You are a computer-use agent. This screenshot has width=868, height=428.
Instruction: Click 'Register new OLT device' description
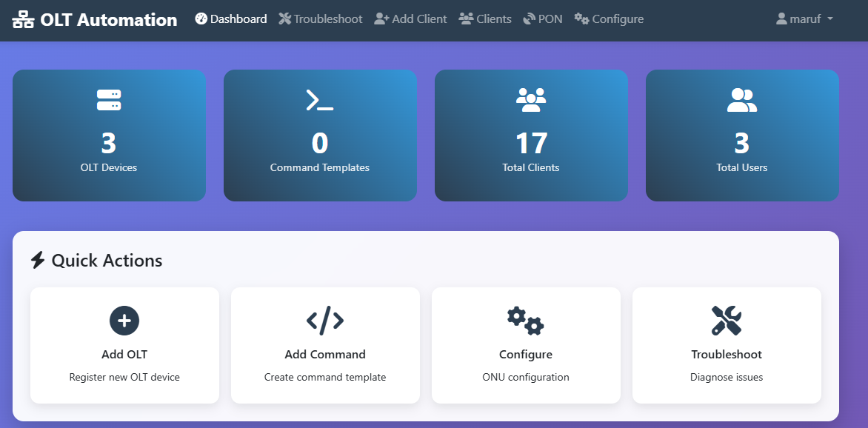point(124,377)
